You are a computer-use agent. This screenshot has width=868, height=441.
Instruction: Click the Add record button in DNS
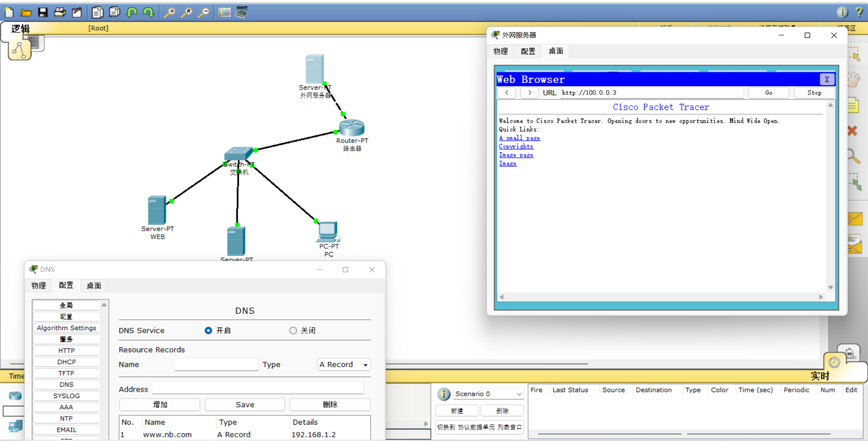click(160, 405)
